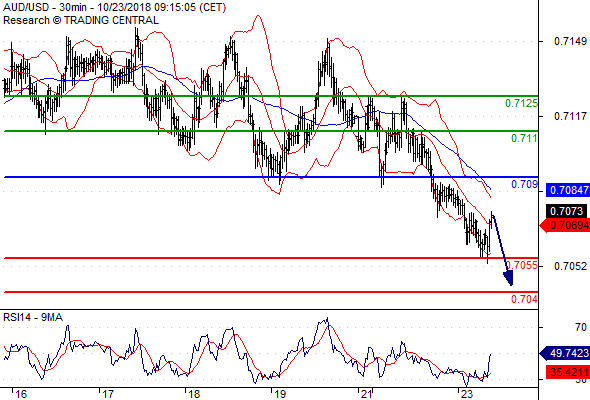Click the blue 0.70847 moving average tag
This screenshot has width=590, height=400.
tap(568, 190)
